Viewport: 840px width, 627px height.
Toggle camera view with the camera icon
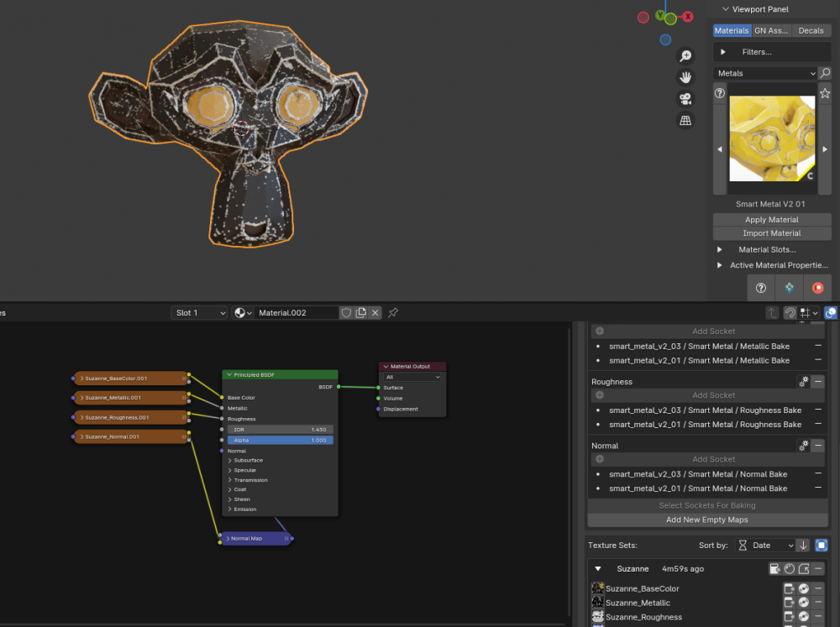685,99
